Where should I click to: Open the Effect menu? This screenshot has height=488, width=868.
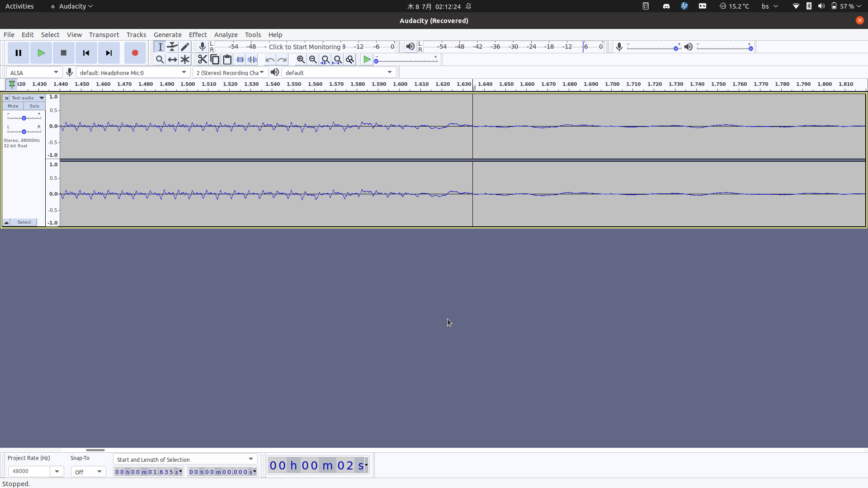[x=198, y=34]
